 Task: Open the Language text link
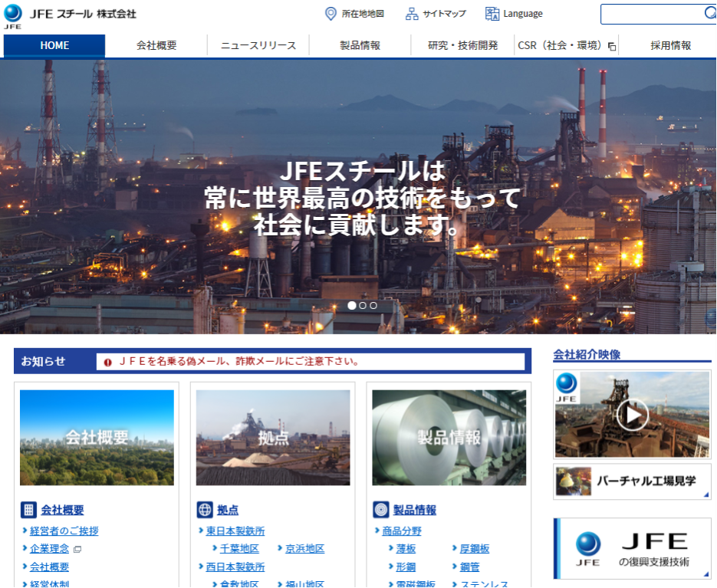pos(523,14)
